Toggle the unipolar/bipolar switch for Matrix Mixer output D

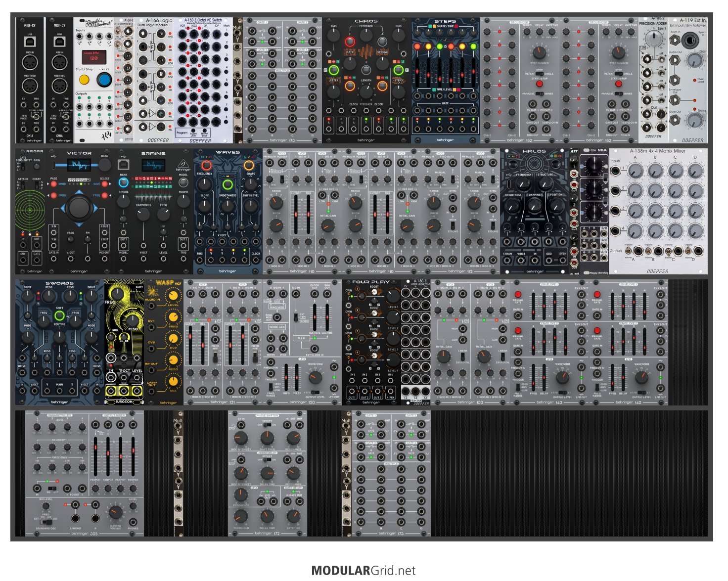(688, 251)
